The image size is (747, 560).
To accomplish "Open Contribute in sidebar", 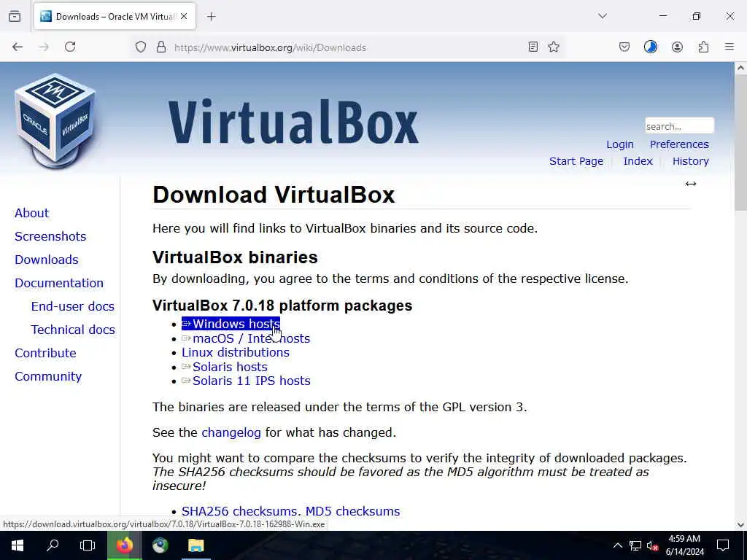I will coord(45,353).
